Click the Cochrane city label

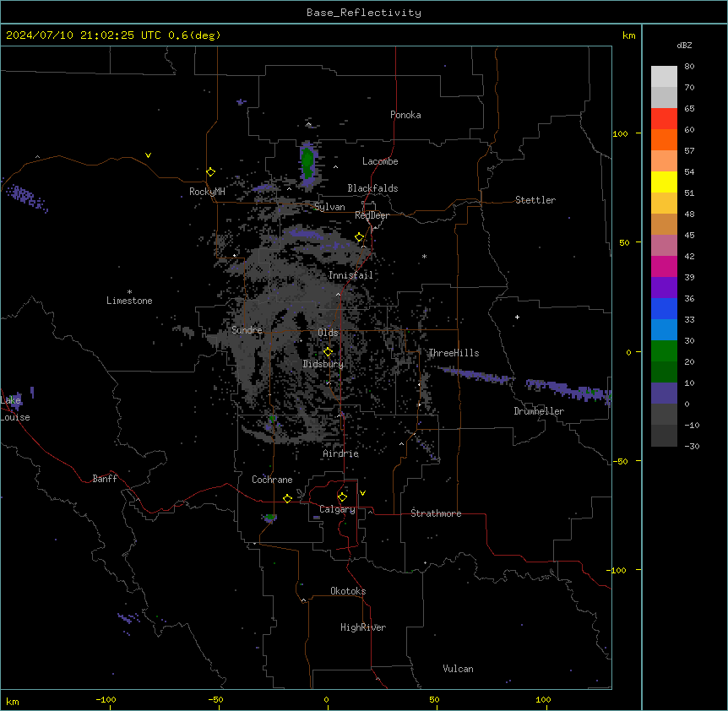pos(272,480)
